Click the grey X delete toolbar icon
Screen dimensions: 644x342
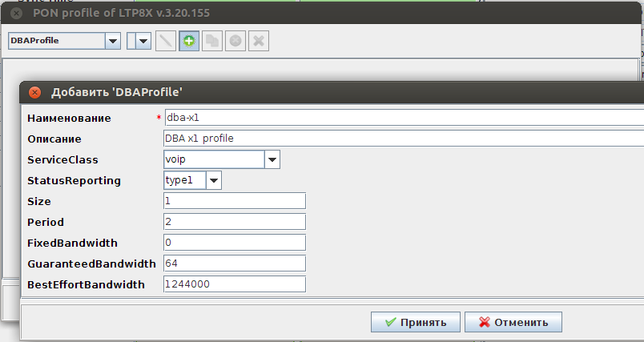(258, 41)
